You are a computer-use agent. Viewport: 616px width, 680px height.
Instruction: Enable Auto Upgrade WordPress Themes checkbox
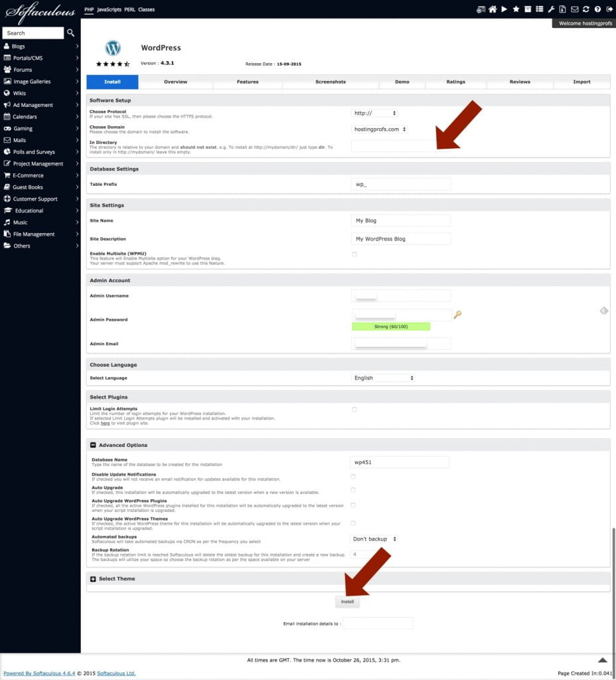pos(353,523)
